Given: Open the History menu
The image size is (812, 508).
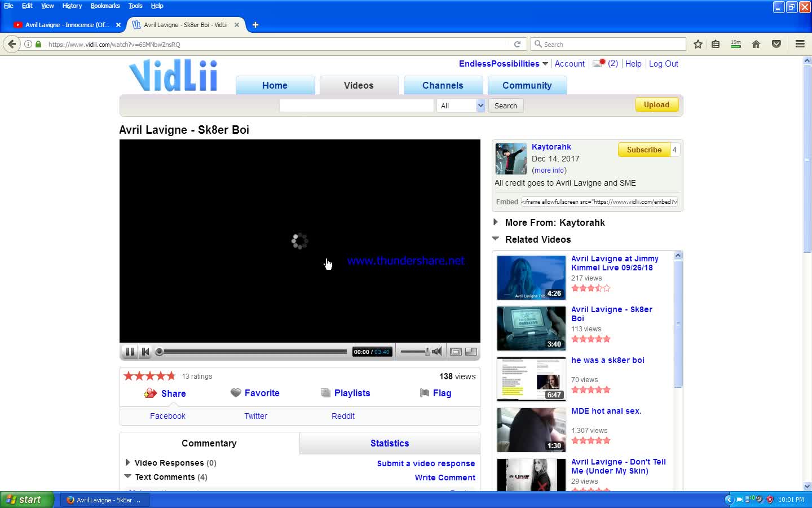Looking at the screenshot, I should pyautogui.click(x=72, y=6).
